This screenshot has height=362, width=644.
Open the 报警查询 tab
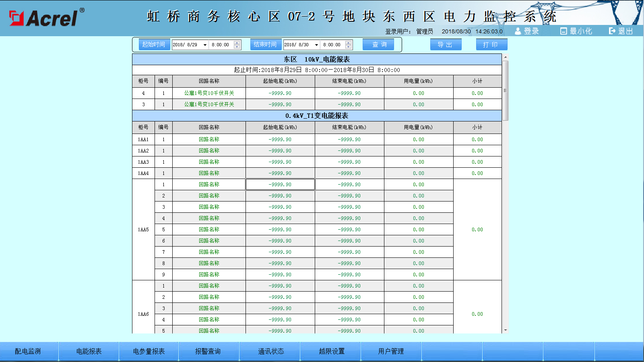click(x=208, y=351)
